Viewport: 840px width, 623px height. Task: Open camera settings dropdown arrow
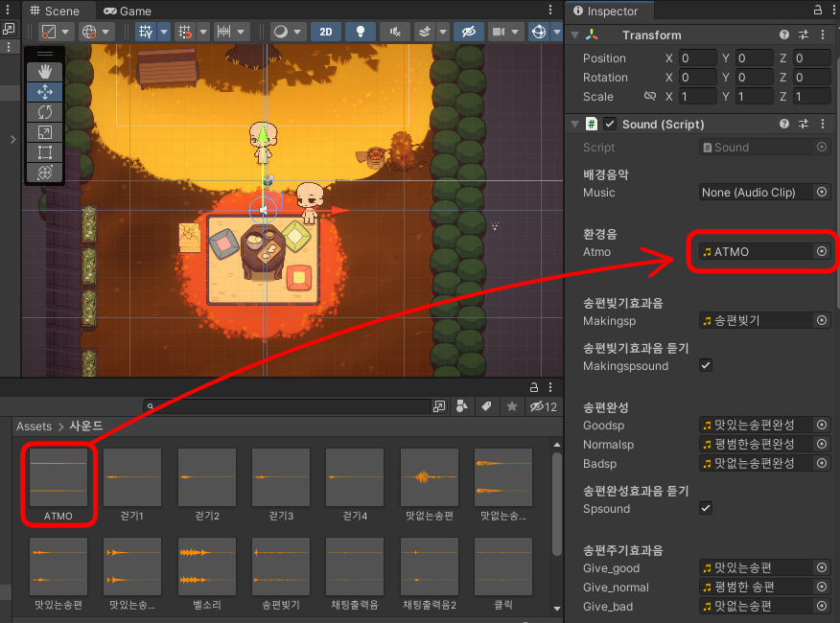[515, 32]
